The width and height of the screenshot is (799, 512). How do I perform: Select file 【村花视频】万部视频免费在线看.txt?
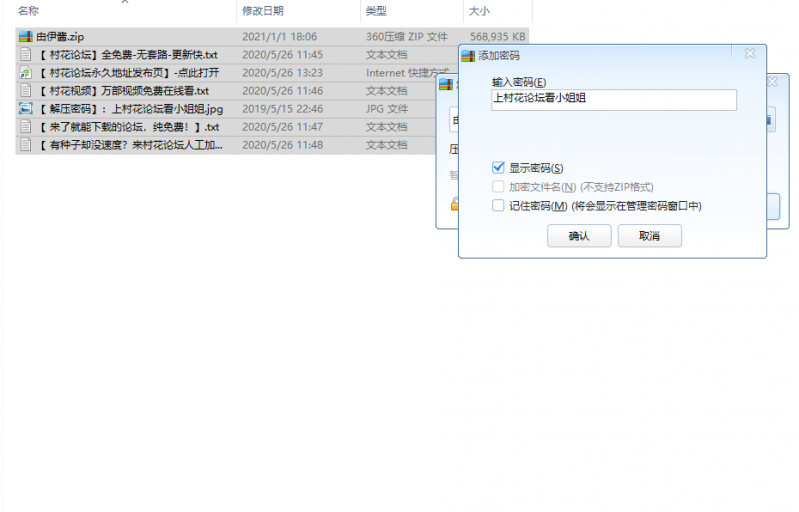(x=124, y=91)
